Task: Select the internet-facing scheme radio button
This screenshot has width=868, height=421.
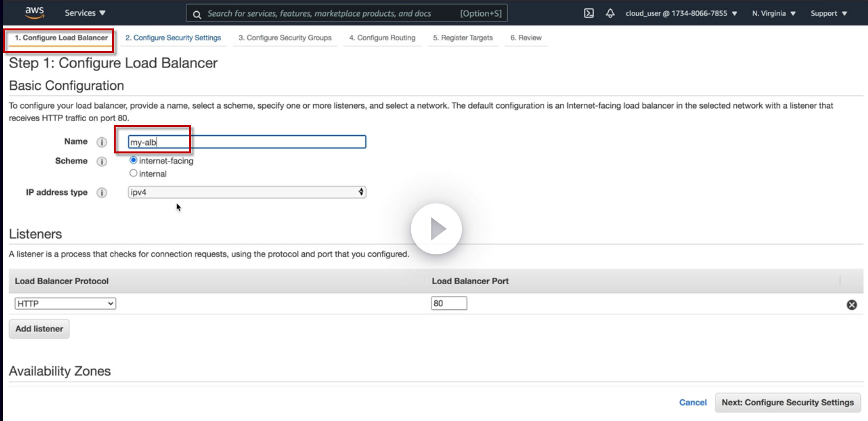Action: point(133,160)
